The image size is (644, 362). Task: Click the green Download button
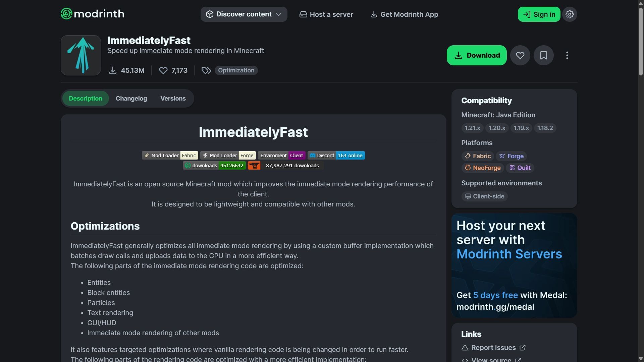(476, 55)
